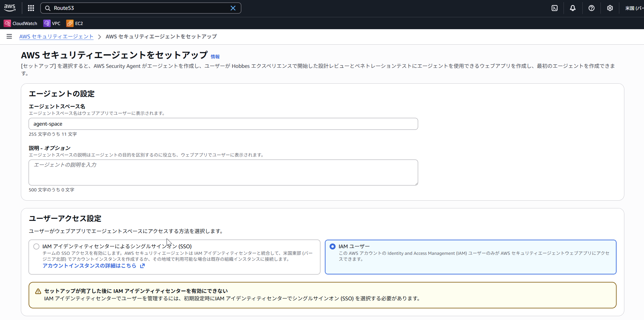Open the services grid menu

pyautogui.click(x=31, y=8)
